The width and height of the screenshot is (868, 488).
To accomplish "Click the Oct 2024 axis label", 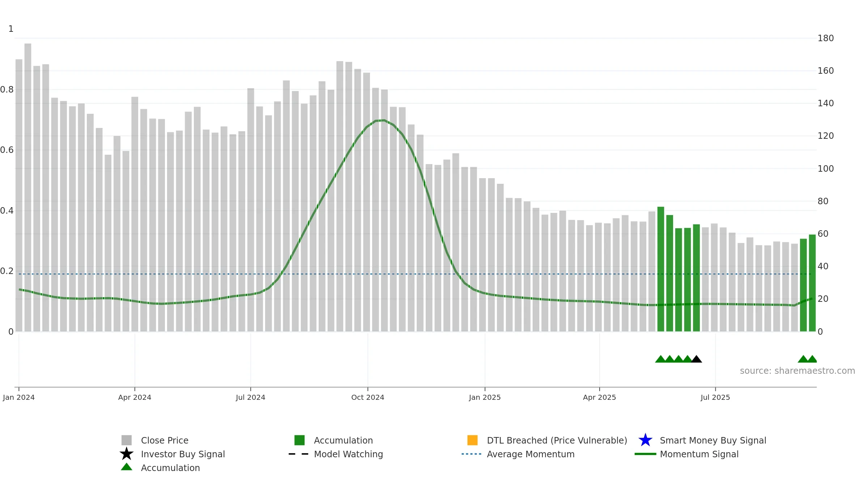I will point(368,397).
